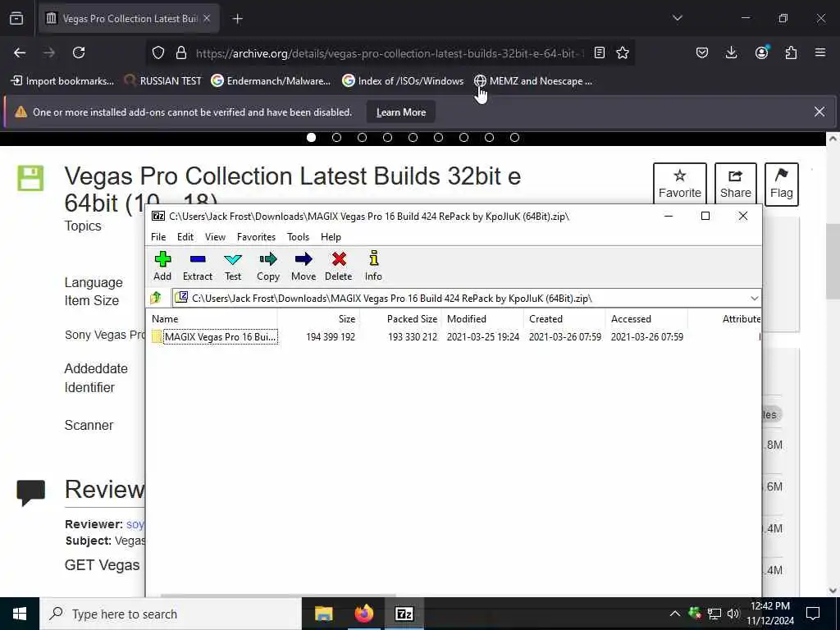
Task: Click the Share button on archive.org
Action: point(736,185)
